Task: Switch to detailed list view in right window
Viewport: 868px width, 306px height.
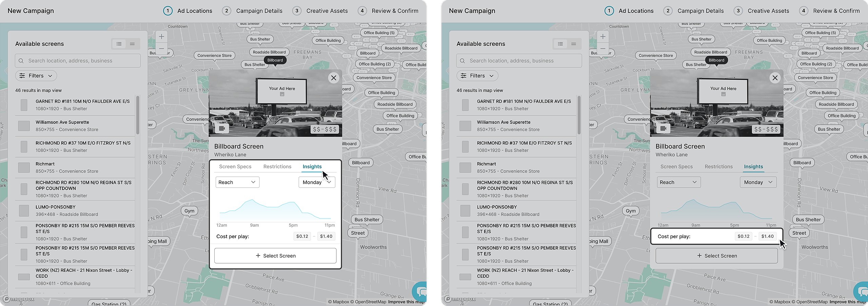Action: [x=560, y=44]
